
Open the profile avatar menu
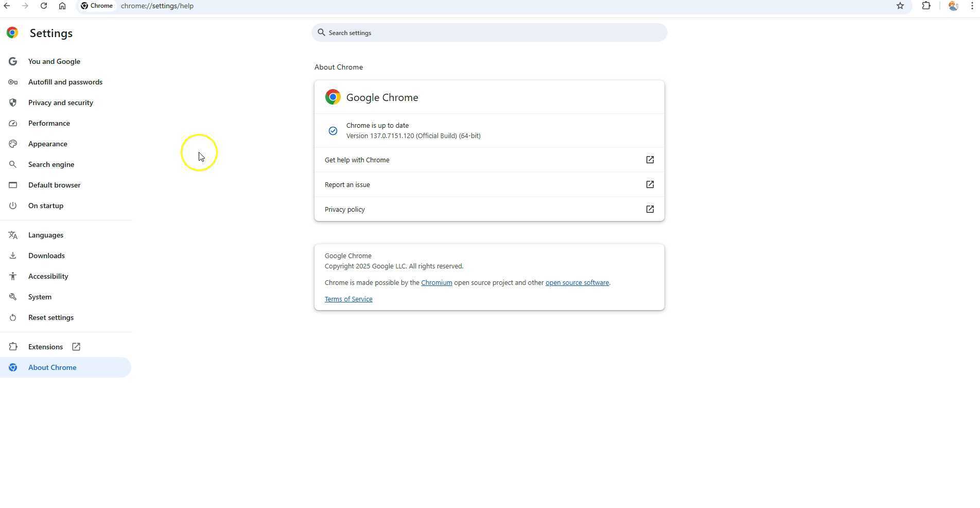(953, 6)
